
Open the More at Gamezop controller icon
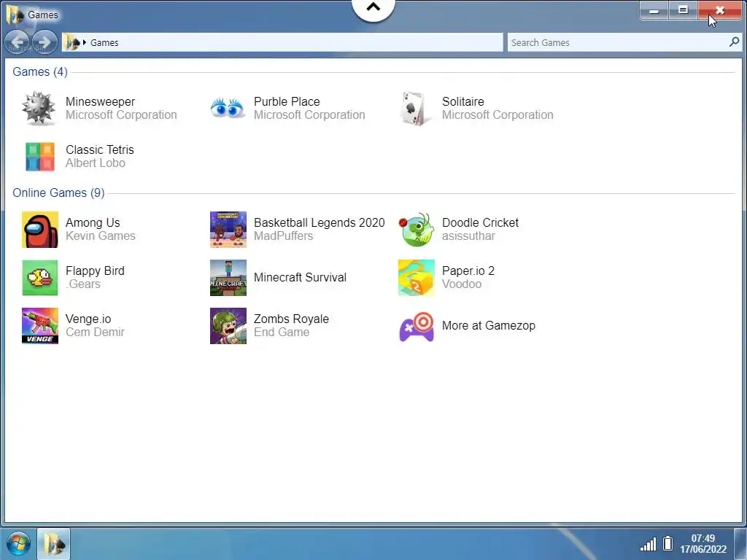tap(417, 327)
